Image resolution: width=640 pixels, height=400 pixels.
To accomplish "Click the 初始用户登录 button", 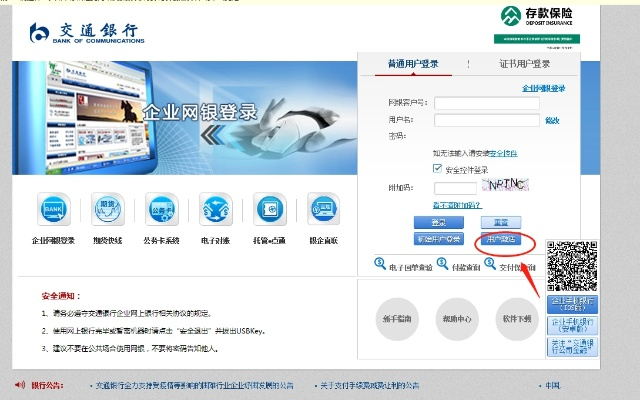I will (x=439, y=239).
